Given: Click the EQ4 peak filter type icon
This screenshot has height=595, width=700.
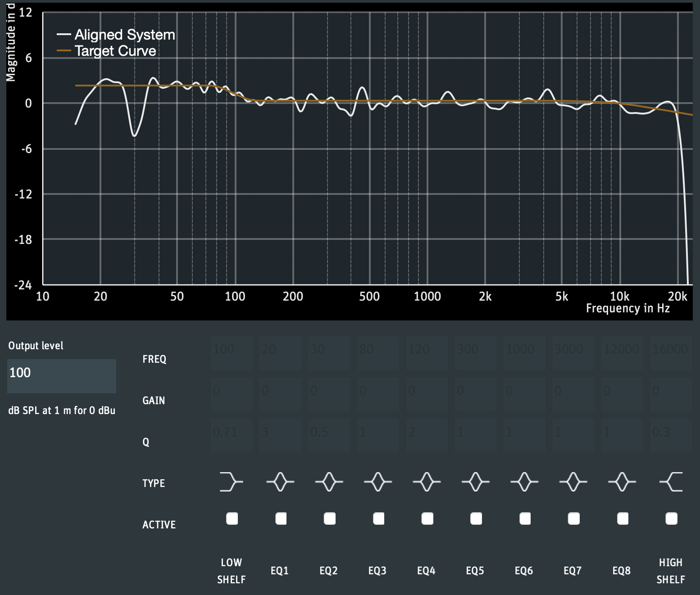Looking at the screenshot, I should coord(427,482).
